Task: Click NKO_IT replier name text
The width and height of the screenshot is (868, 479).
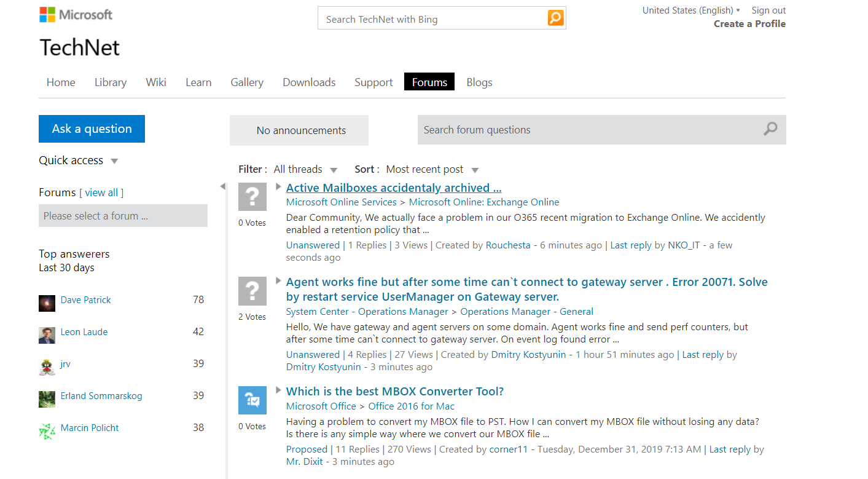Action: (x=684, y=245)
